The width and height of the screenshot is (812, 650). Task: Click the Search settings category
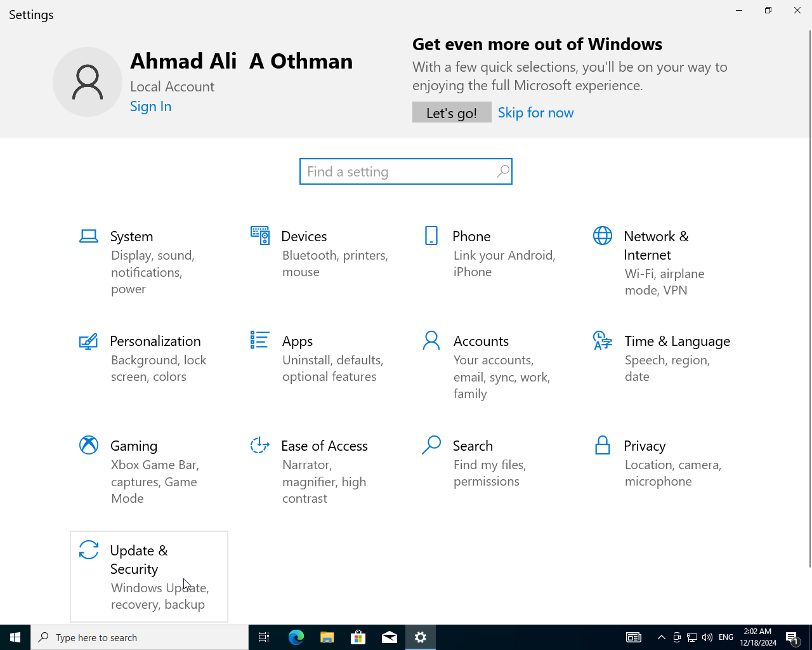[473, 446]
